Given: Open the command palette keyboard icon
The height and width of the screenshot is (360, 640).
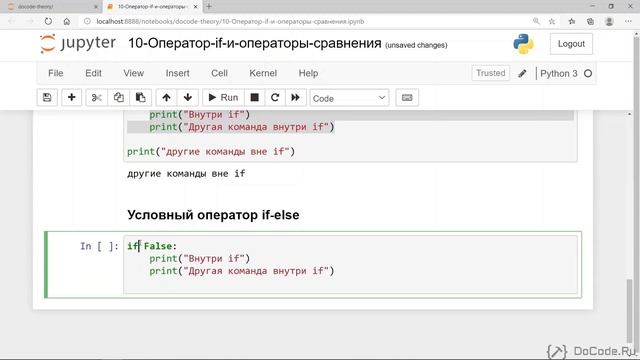Looking at the screenshot, I should tap(407, 98).
